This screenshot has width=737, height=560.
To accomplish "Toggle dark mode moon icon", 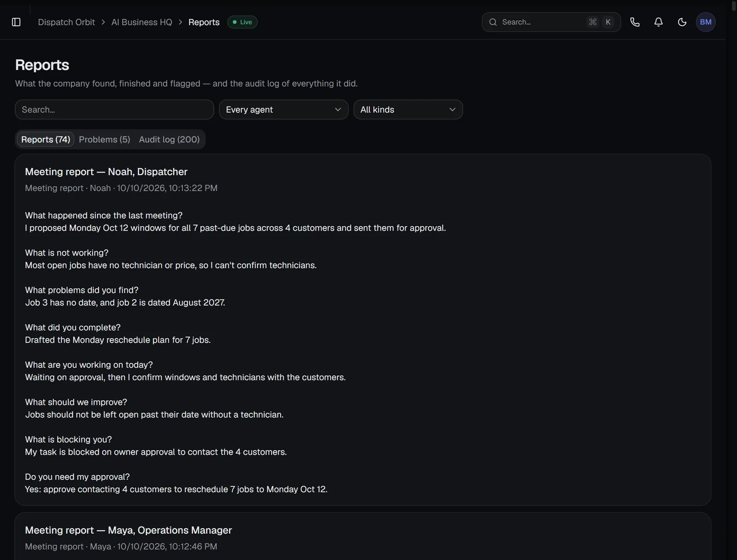I will pos(682,22).
